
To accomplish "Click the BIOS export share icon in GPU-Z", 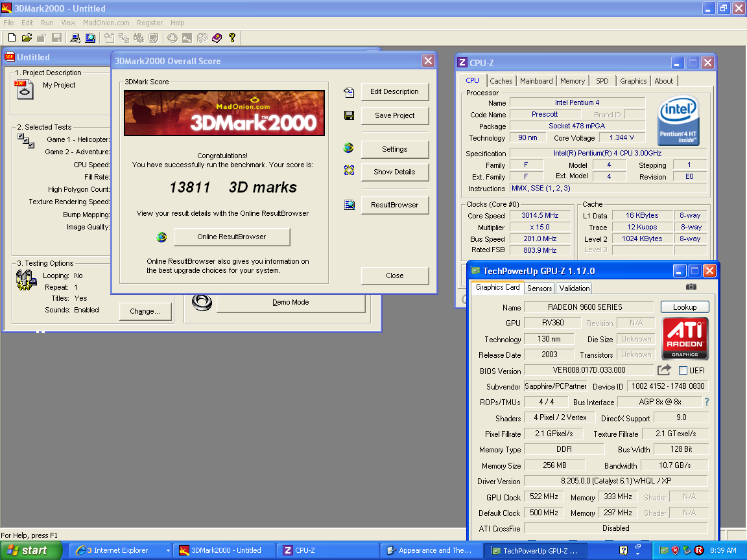I will (x=664, y=370).
